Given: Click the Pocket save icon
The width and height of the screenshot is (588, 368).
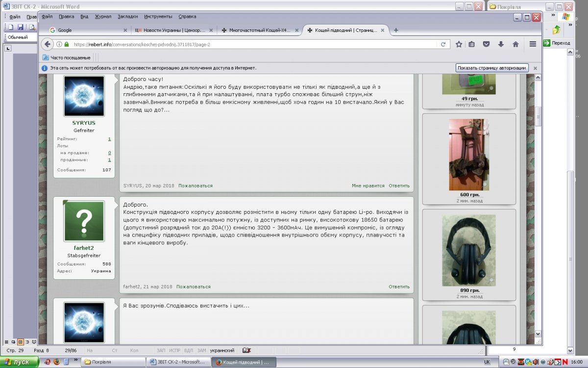Looking at the screenshot, I should pyautogui.click(x=486, y=44).
